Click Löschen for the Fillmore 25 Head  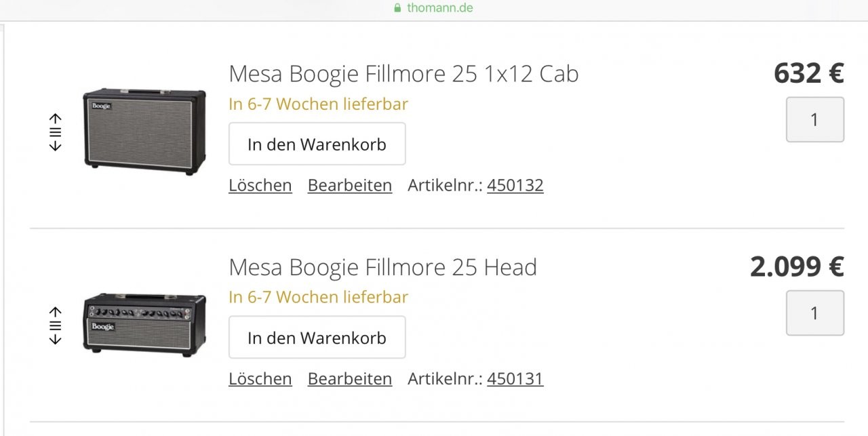pos(260,378)
